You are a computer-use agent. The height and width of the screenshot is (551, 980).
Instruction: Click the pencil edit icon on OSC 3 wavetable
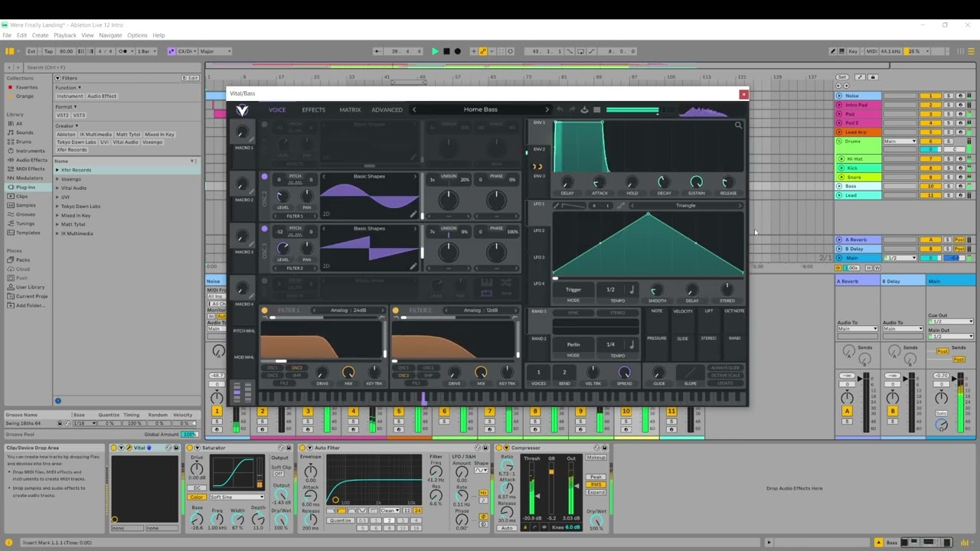tap(413, 266)
